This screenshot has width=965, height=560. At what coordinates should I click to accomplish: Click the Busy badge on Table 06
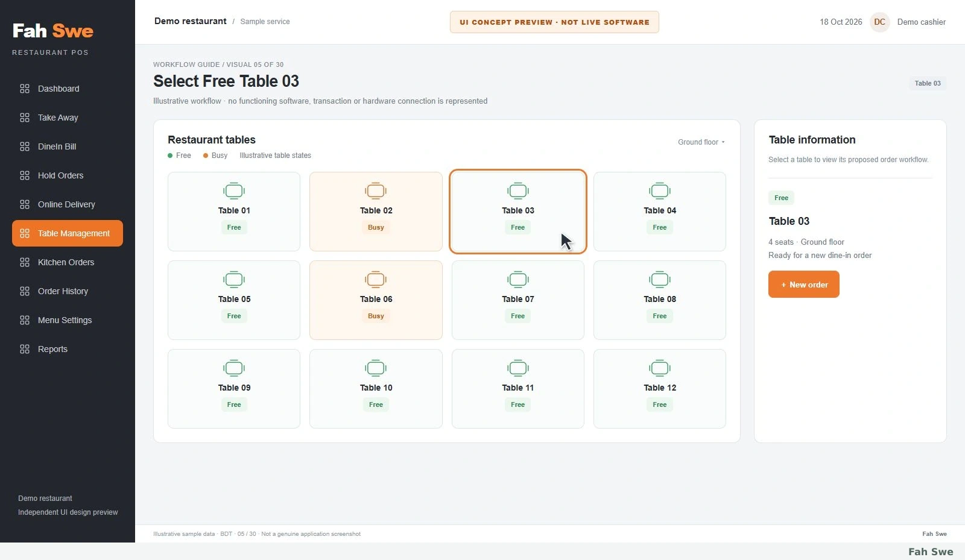pyautogui.click(x=376, y=316)
